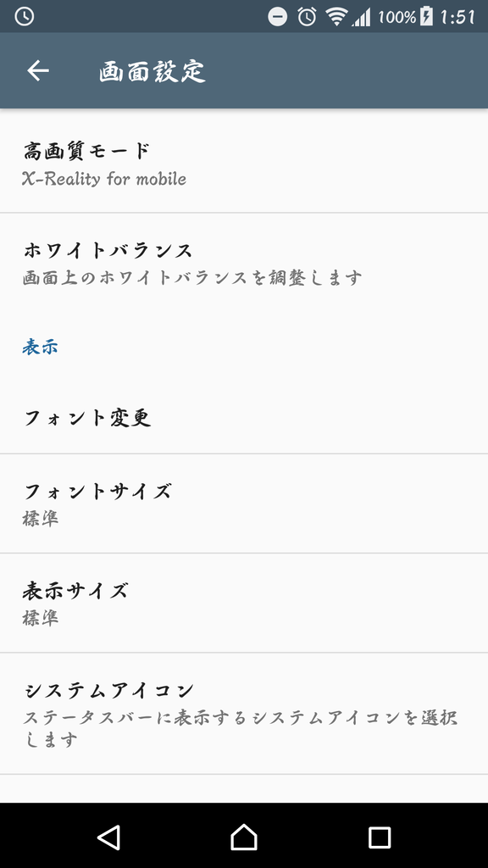Open 表示サイズ selection
The width and height of the screenshot is (488, 868).
[x=244, y=603]
